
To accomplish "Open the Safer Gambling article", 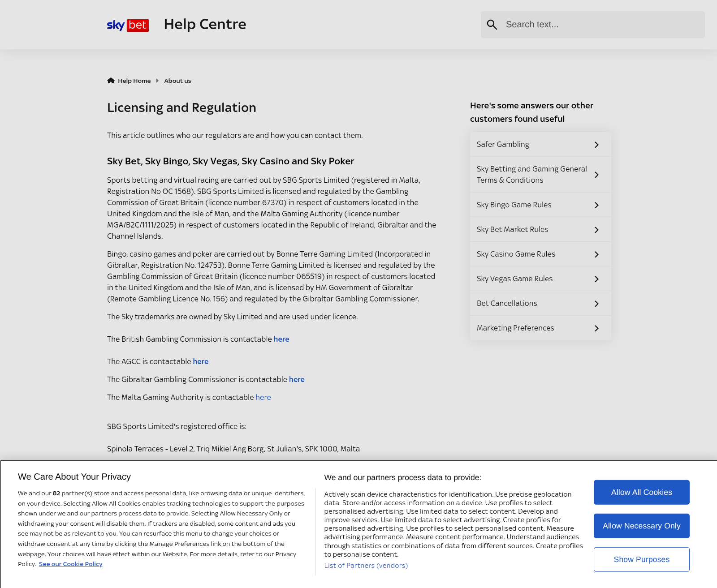I will click(x=540, y=144).
